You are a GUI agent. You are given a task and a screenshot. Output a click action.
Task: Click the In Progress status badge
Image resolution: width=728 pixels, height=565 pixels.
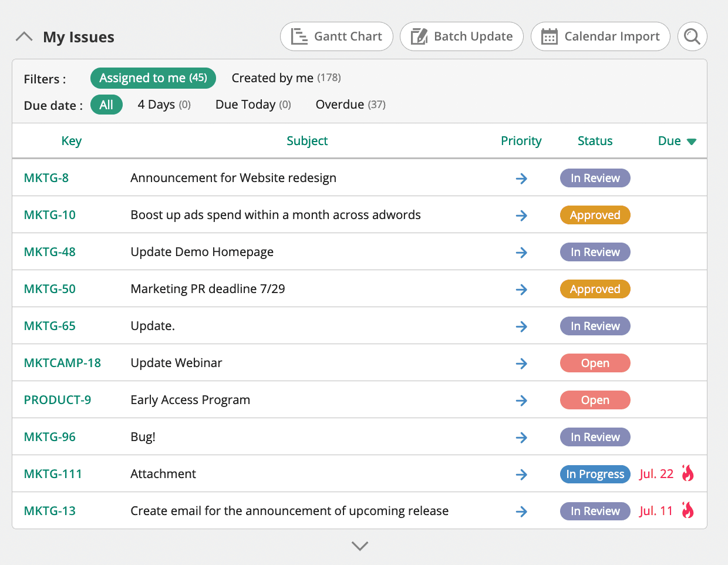[x=595, y=474]
